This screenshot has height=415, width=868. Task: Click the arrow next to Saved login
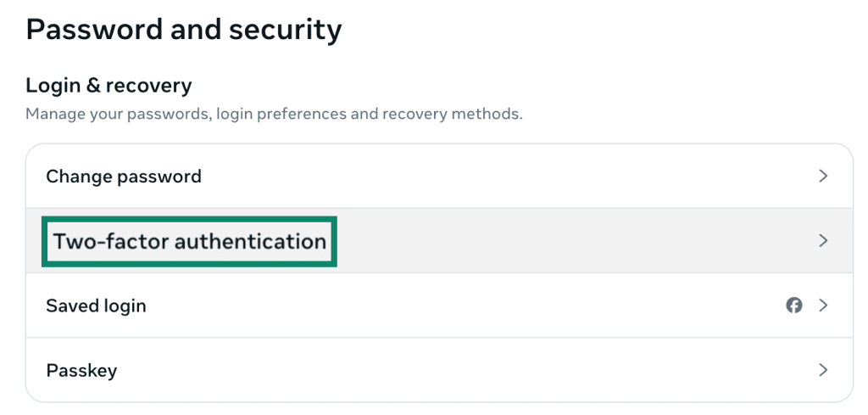click(823, 306)
